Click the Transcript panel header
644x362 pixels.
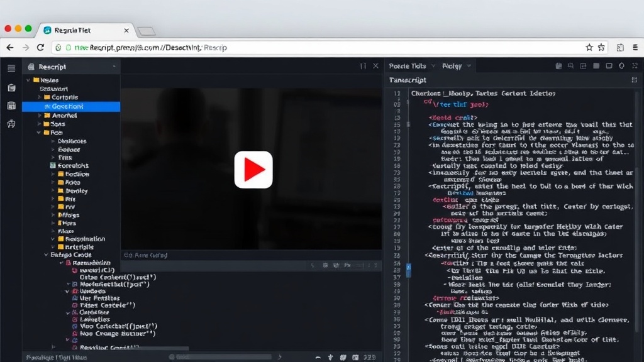408,80
